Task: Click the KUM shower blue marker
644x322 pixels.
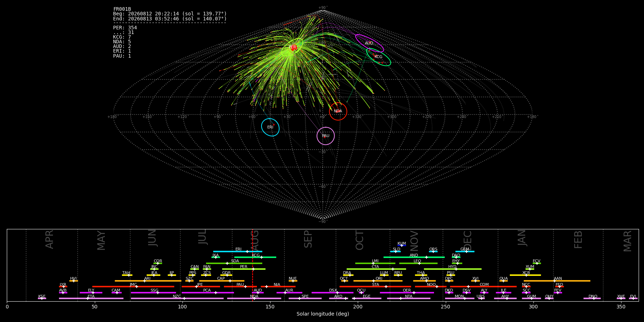Action: coord(402,245)
